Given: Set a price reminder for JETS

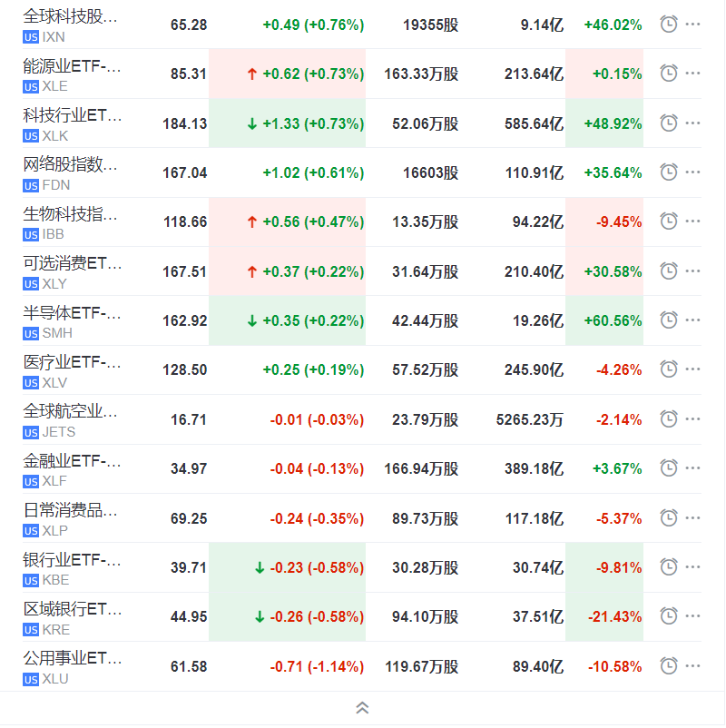Looking at the screenshot, I should (x=668, y=418).
